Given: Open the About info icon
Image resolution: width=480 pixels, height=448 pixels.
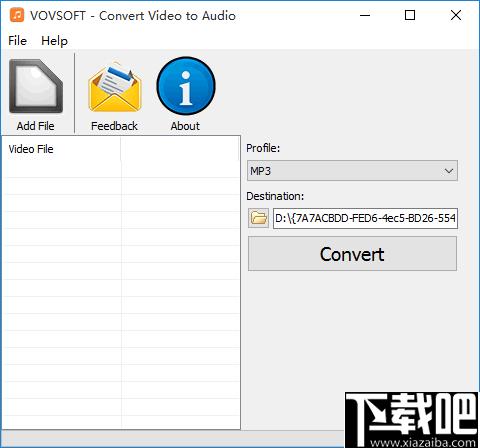Looking at the screenshot, I should tap(186, 86).
